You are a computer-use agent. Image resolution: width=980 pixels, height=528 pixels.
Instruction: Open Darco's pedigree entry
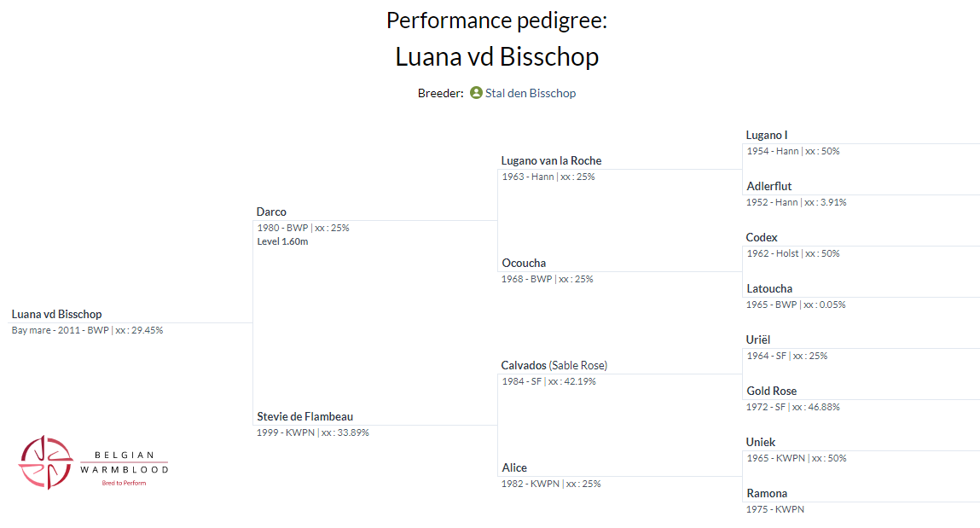(271, 212)
